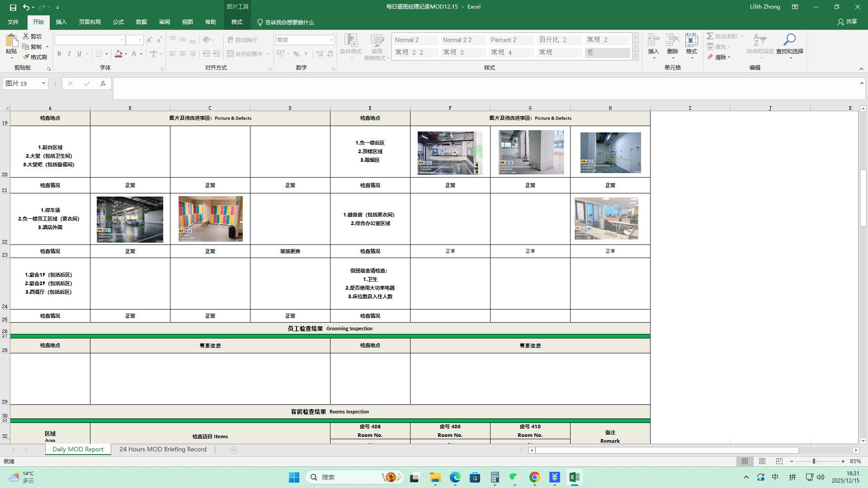Select the colorful lockers photo thumbnail
868x488 pixels.
(210, 219)
